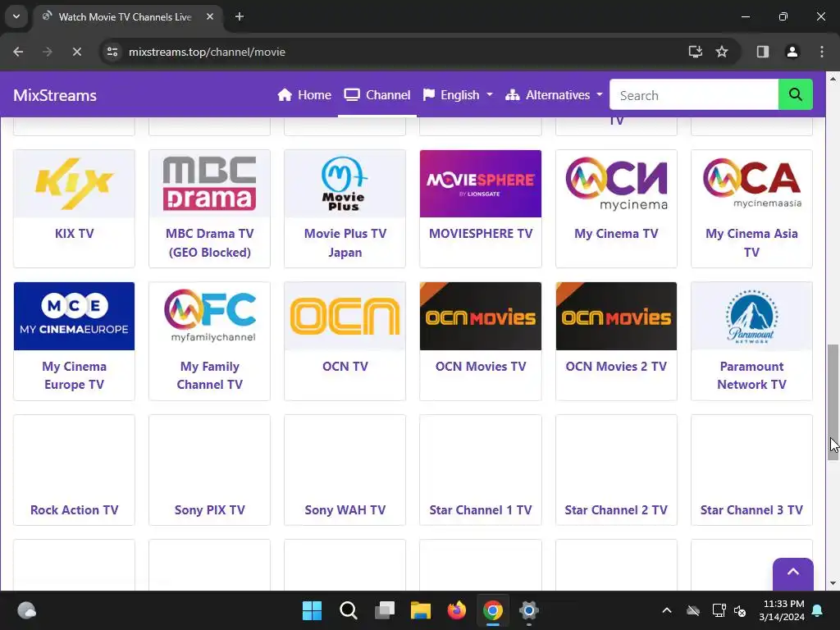The image size is (840, 630).
Task: Open Firefox from the taskbar
Action: pos(457,610)
